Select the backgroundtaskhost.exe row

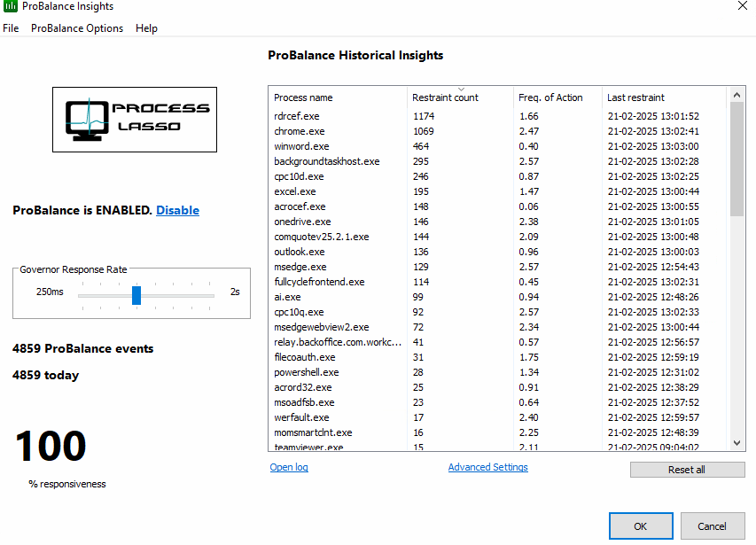pyautogui.click(x=496, y=161)
